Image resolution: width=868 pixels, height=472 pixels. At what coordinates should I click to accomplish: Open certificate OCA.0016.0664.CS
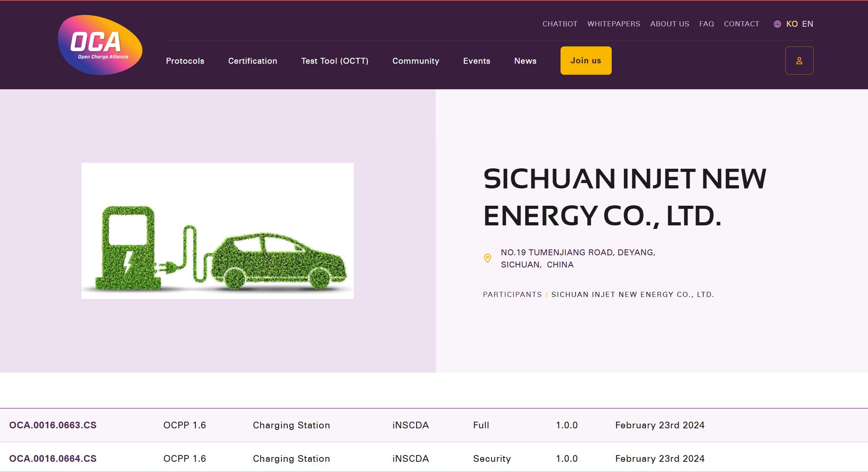[53, 459]
